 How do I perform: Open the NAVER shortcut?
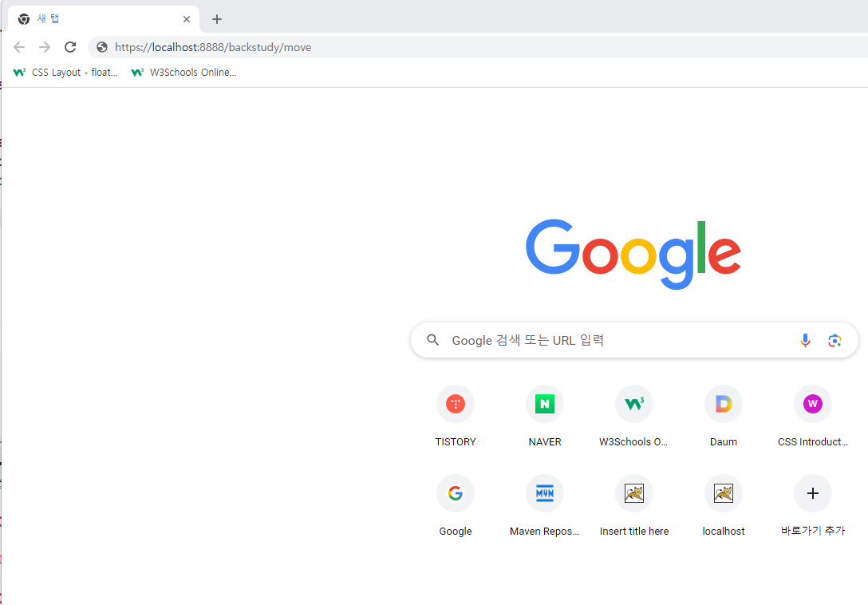[545, 417]
